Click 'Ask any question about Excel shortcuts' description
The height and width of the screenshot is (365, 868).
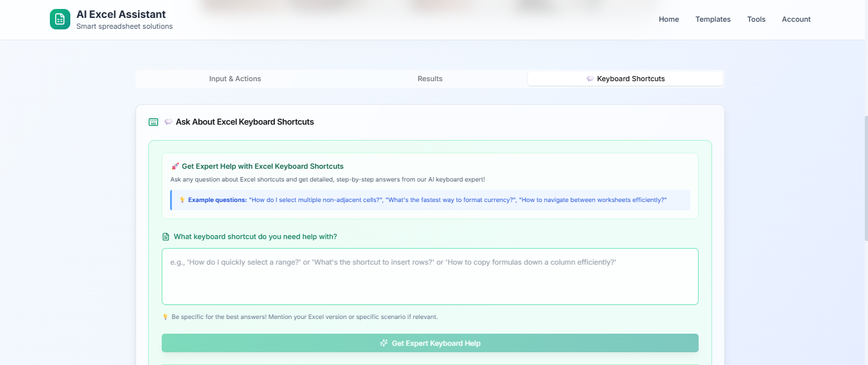click(x=328, y=180)
